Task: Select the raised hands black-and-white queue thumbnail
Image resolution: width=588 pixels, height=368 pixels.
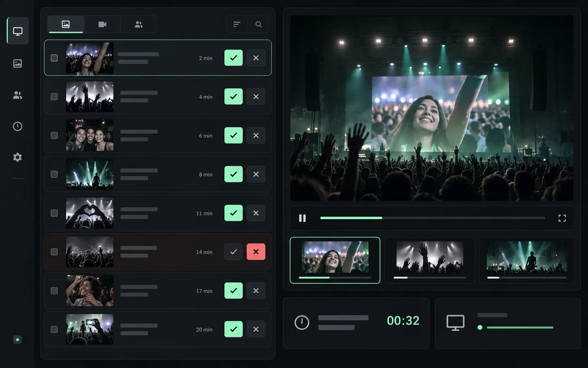Action: (430, 260)
